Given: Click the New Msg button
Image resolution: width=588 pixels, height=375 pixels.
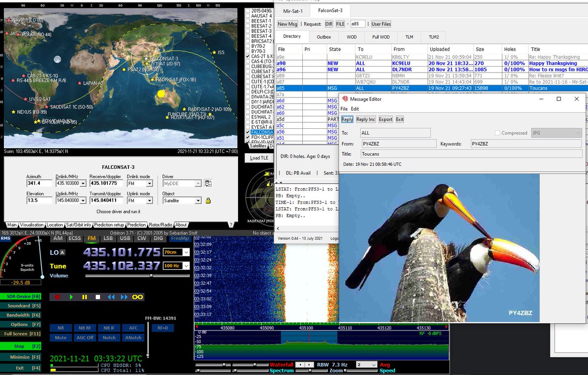Looking at the screenshot, I should 288,24.
